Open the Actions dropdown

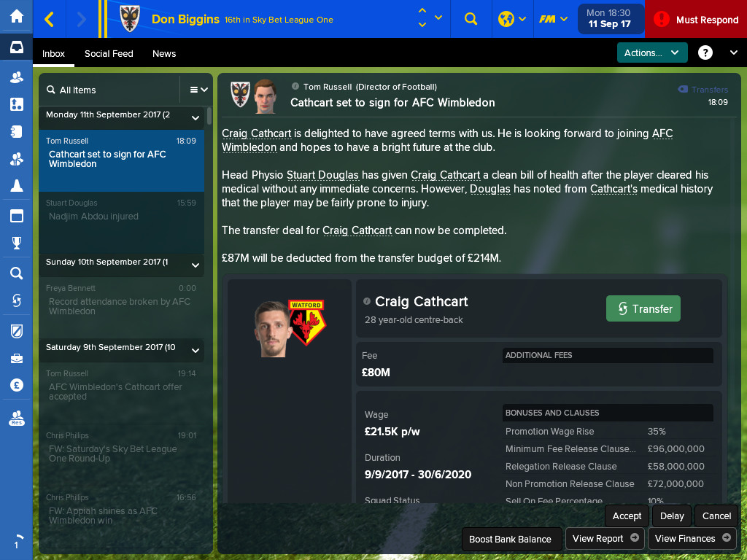pyautogui.click(x=652, y=52)
